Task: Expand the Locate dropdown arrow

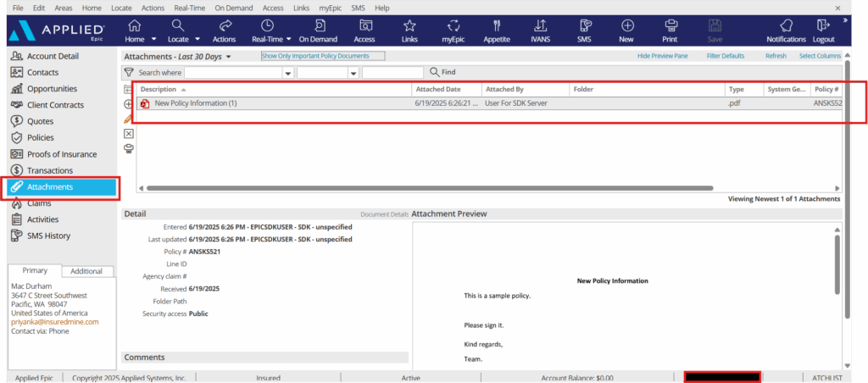Action: (x=197, y=39)
